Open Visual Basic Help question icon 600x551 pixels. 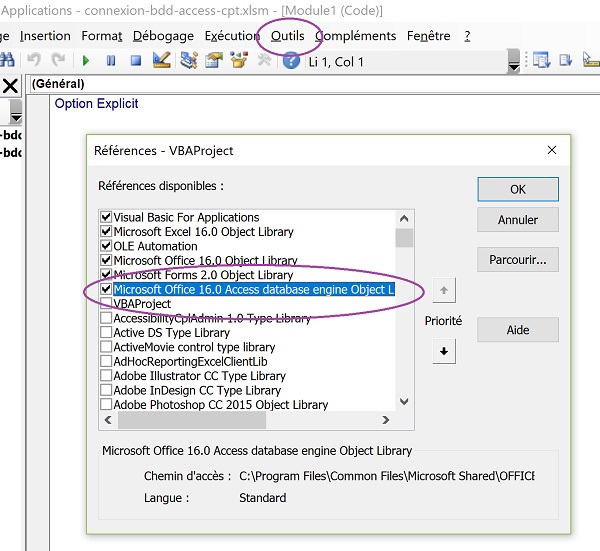[x=291, y=61]
